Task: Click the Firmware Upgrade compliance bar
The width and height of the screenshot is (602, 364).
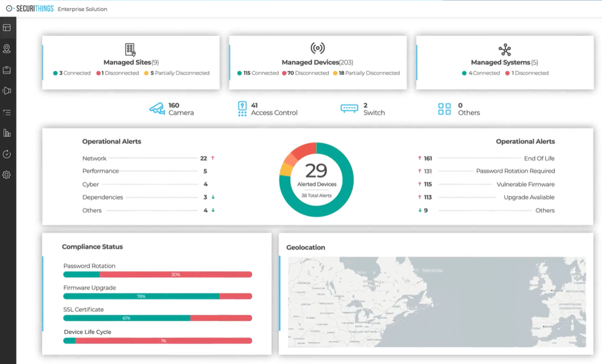Action: click(x=158, y=296)
